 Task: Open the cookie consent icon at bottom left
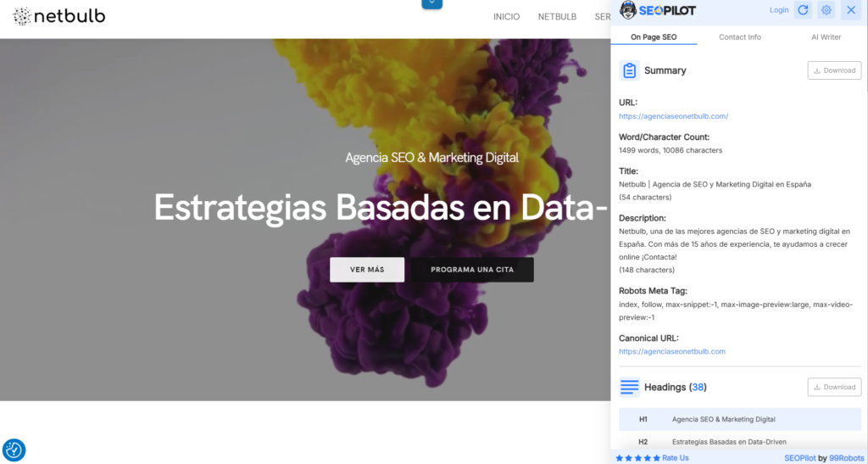[x=14, y=450]
